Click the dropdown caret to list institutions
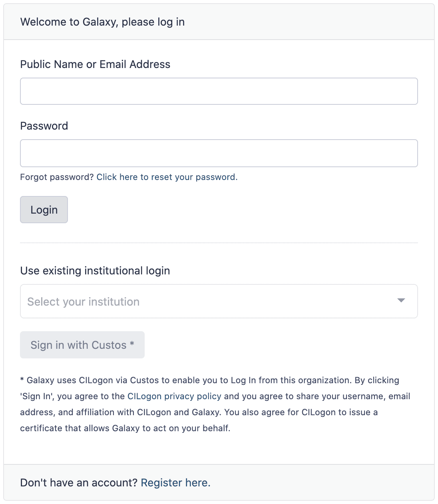This screenshot has width=438, height=504. tap(401, 301)
